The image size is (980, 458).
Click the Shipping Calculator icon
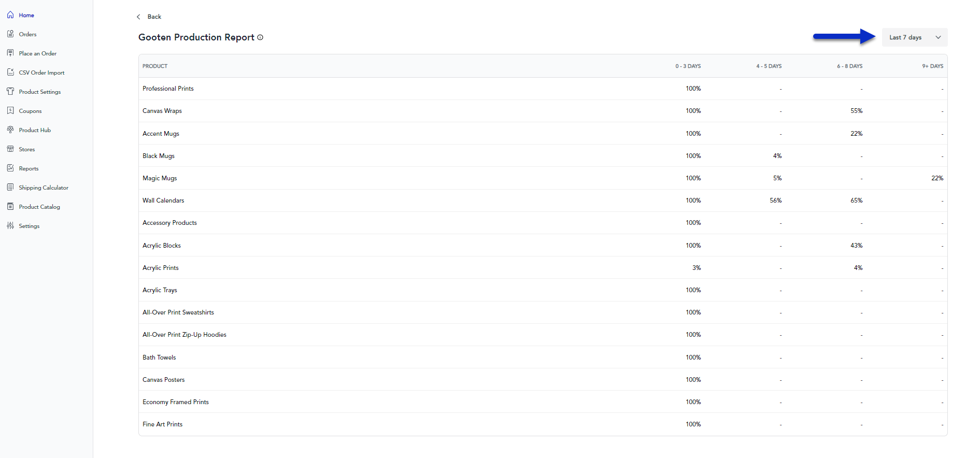point(10,188)
